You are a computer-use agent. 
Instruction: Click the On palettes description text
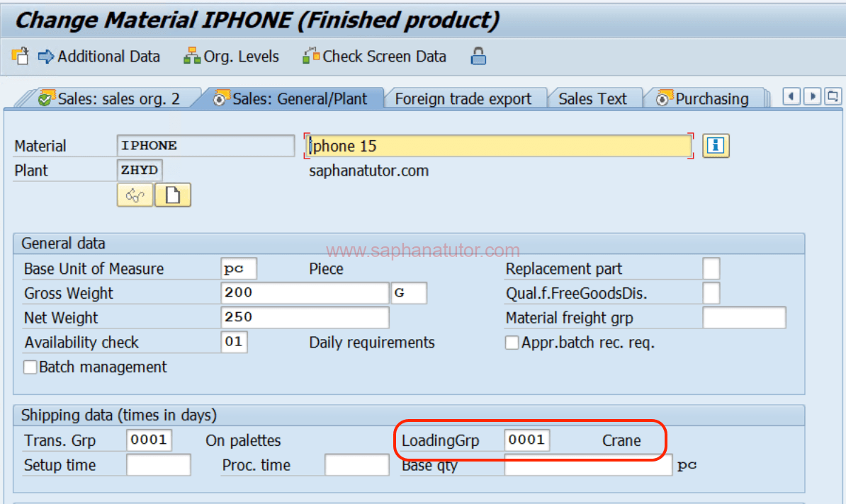coord(243,440)
